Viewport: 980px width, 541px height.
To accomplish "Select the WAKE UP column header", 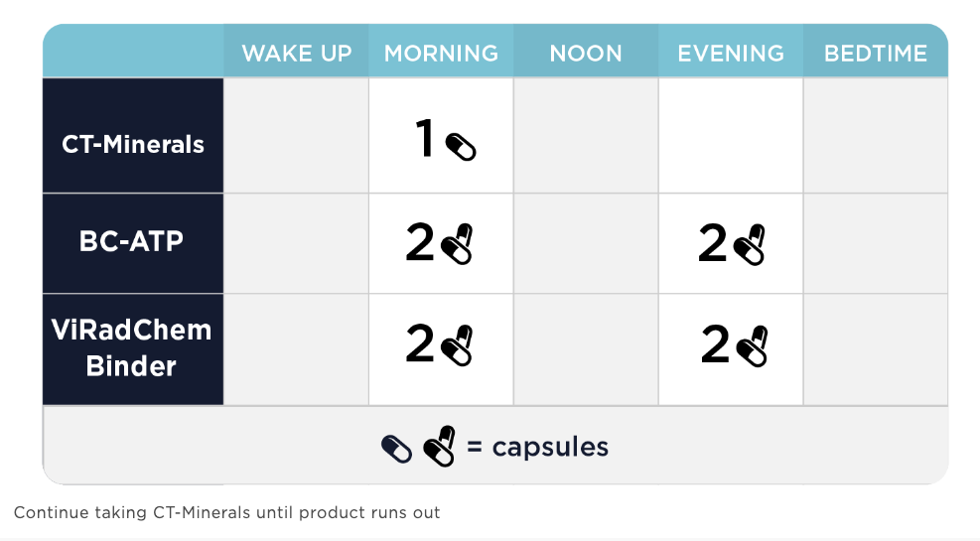I will coord(296,53).
